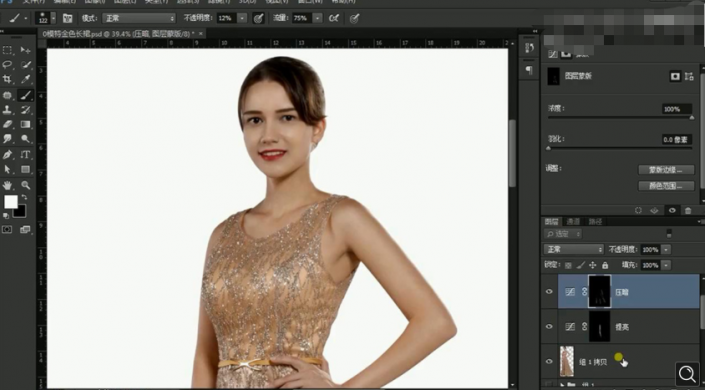Move the mask Feather slider handle
Viewport: 705px width, 390px height.
[549, 148]
